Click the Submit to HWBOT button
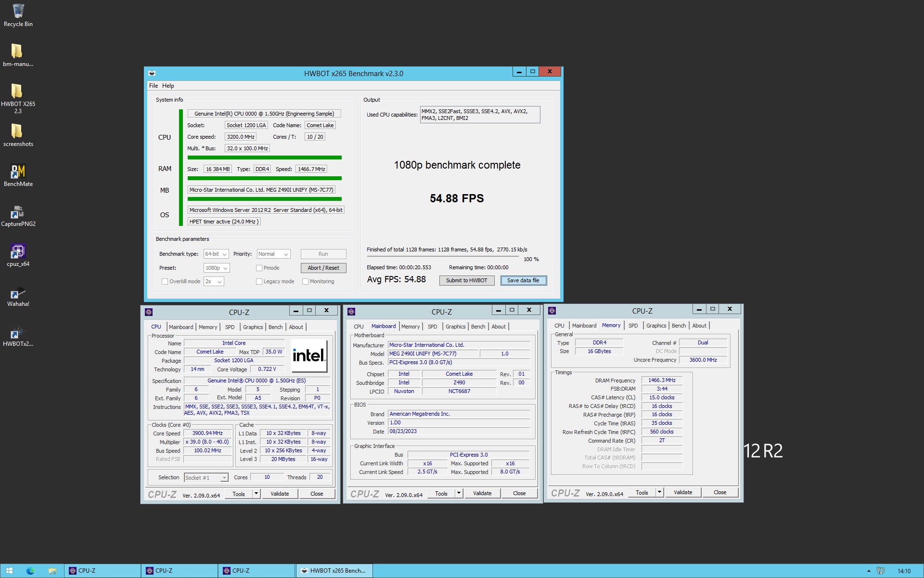Screen dimensions: 924x578 click(466, 280)
